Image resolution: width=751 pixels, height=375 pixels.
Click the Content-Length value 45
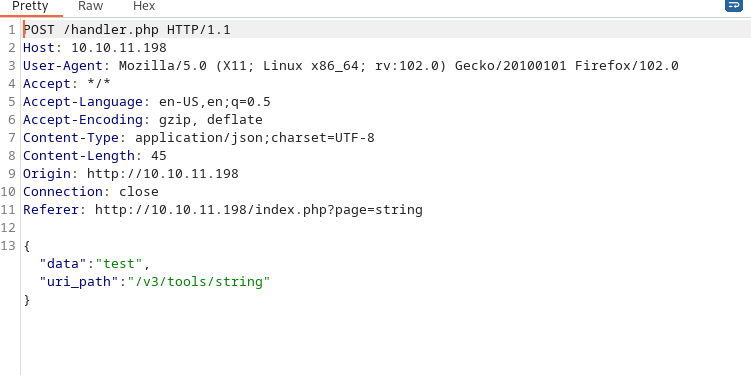pyautogui.click(x=159, y=156)
